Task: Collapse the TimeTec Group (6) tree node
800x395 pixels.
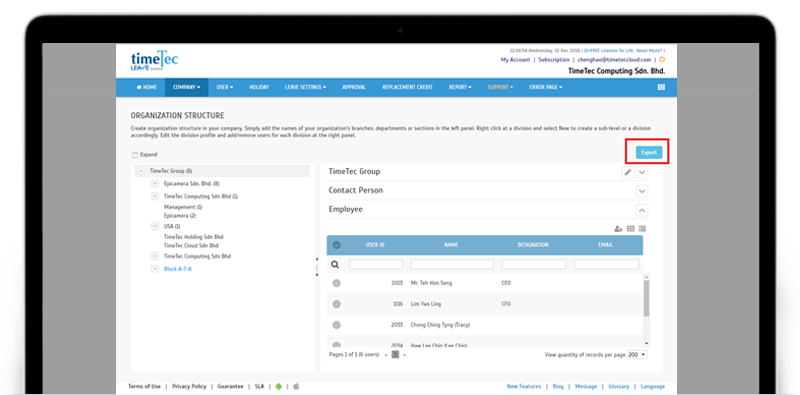Action: (141, 171)
